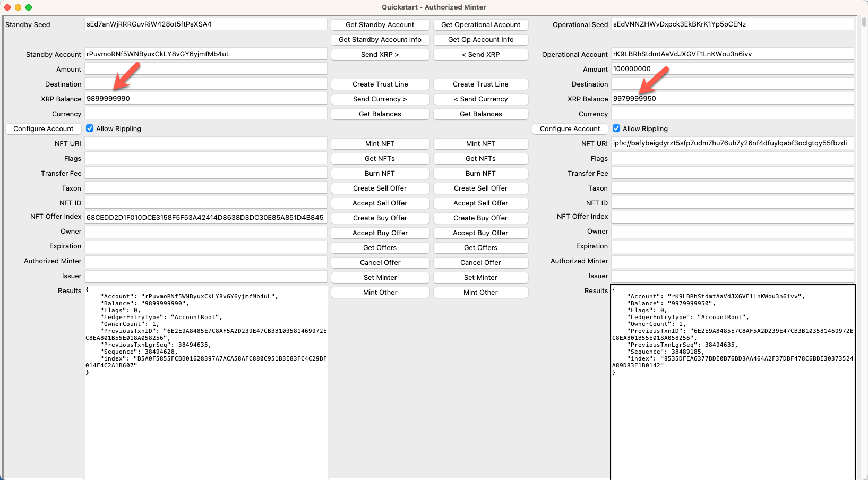Click the right-column Mint Other button
Screen dimensions: 868x480
pos(480,292)
